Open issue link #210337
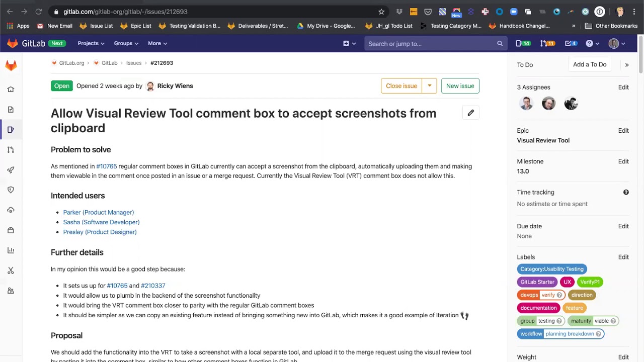 [153, 286]
